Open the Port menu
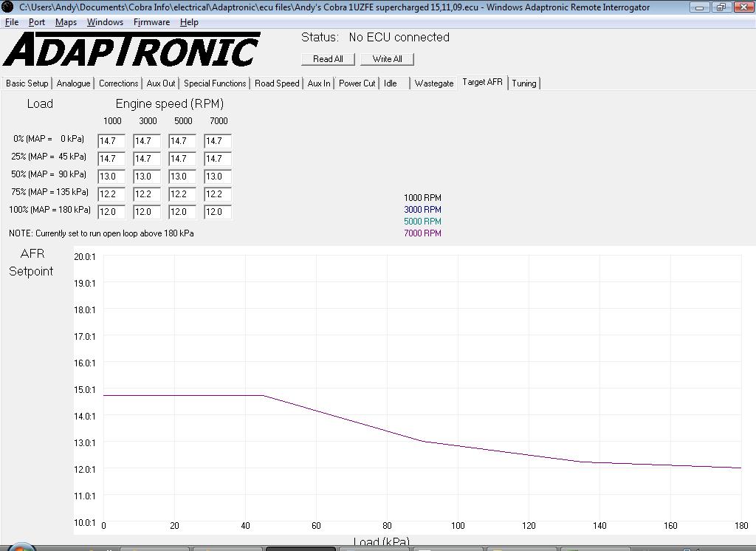Image resolution: width=756 pixels, height=551 pixels. (x=37, y=22)
